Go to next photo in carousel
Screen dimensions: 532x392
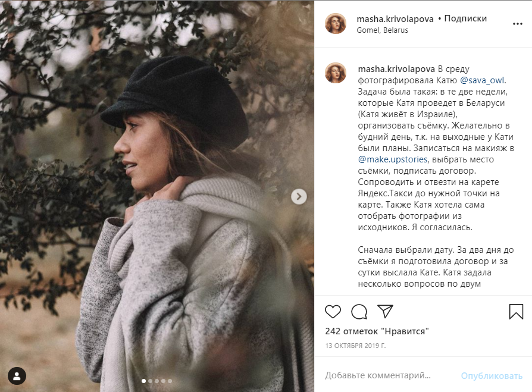(299, 196)
